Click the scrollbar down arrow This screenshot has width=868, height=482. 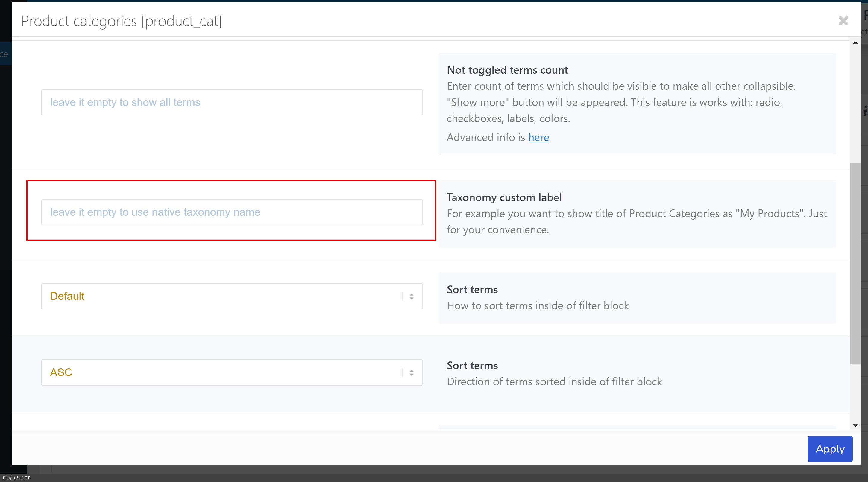(x=855, y=425)
